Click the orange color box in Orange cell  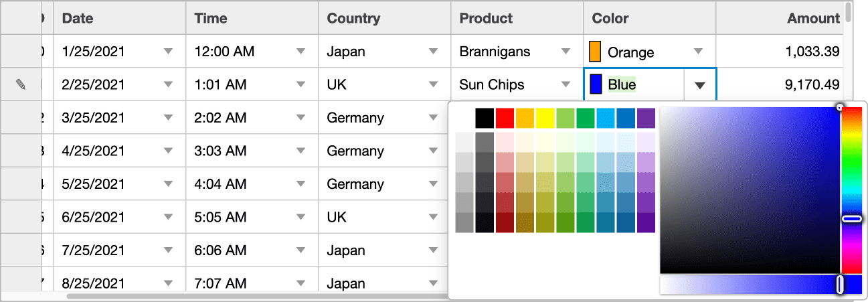[595, 52]
